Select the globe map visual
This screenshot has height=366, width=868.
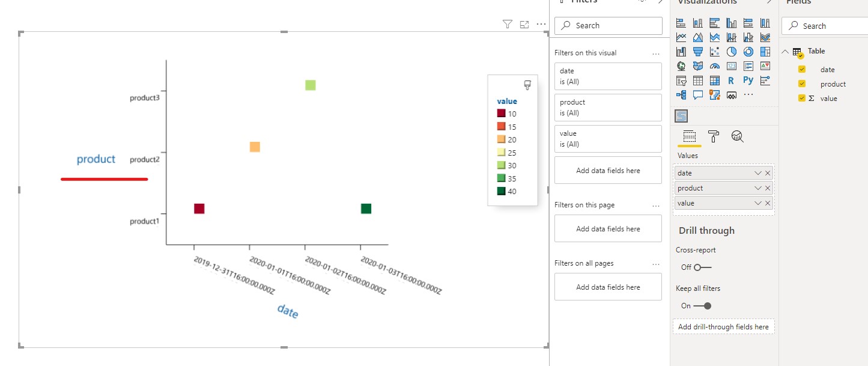(681, 66)
